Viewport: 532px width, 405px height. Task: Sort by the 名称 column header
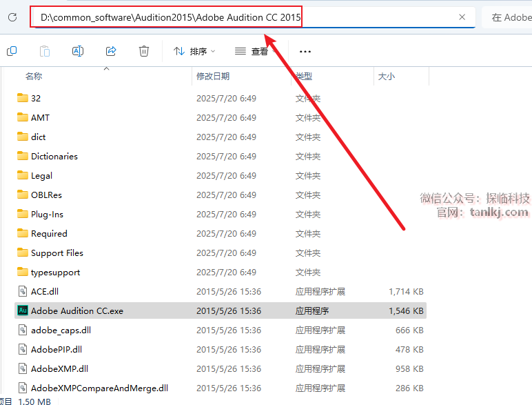34,76
